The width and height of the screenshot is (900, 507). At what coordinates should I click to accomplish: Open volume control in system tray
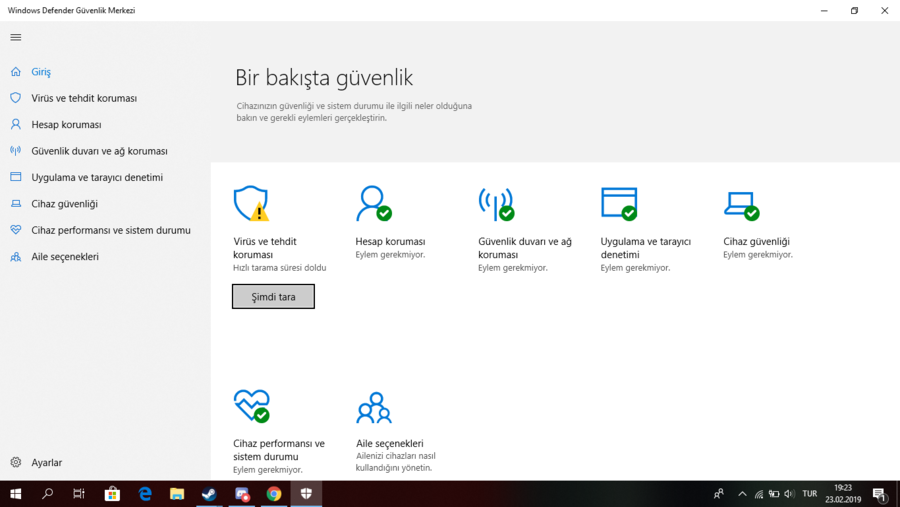790,494
